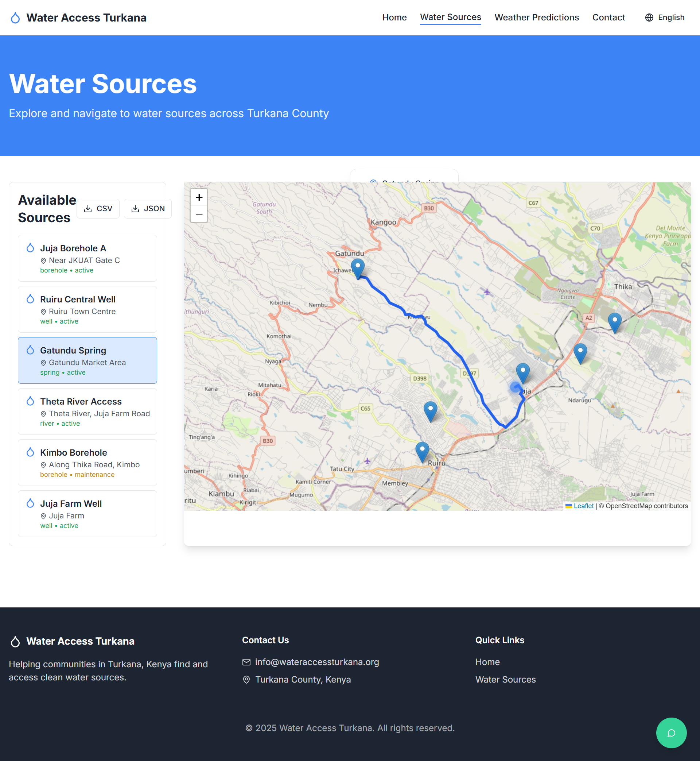Open Home from the top navigation
700x761 pixels.
click(394, 18)
